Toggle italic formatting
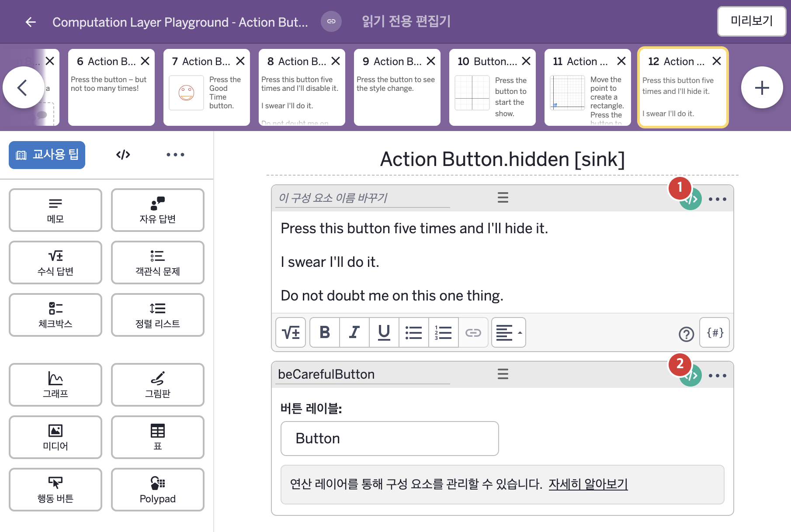 tap(354, 332)
